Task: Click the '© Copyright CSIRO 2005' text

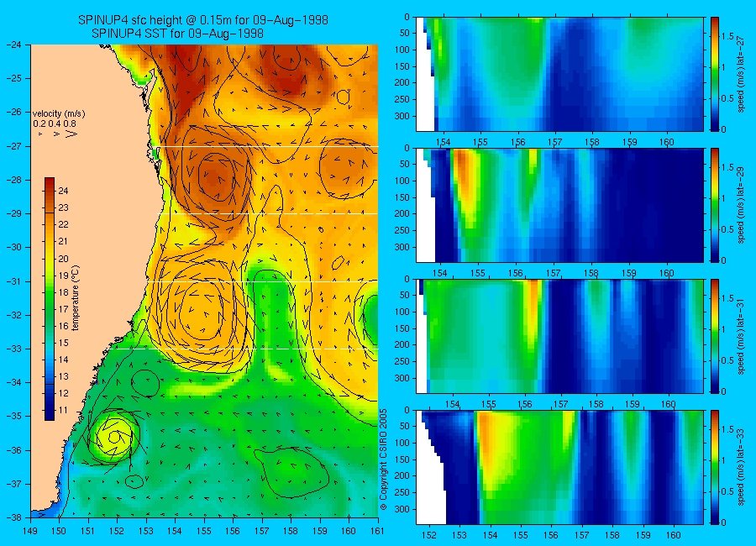Action: [384, 460]
